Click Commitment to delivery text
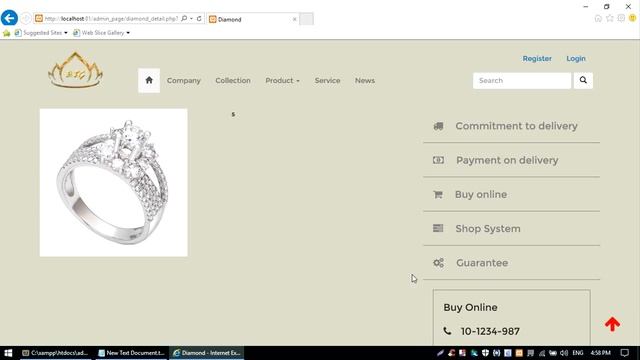The width and height of the screenshot is (640, 360). tap(516, 126)
